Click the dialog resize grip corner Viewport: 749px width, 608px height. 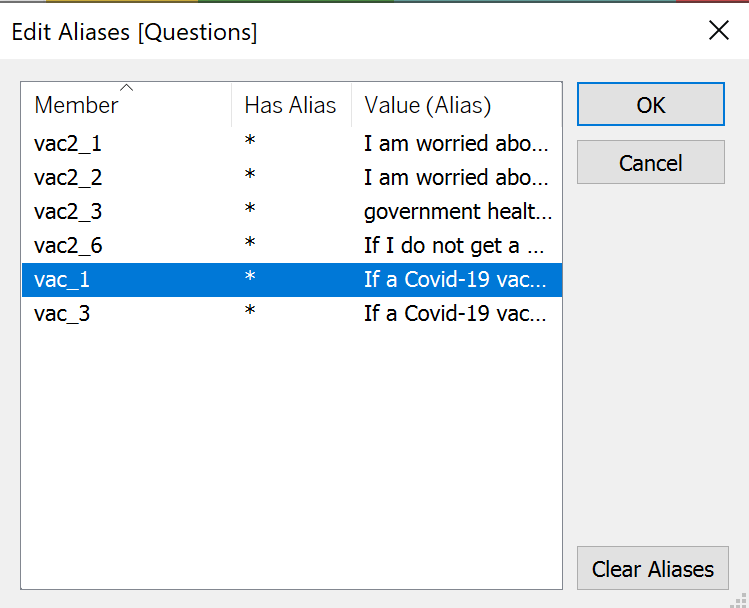[x=741, y=600]
